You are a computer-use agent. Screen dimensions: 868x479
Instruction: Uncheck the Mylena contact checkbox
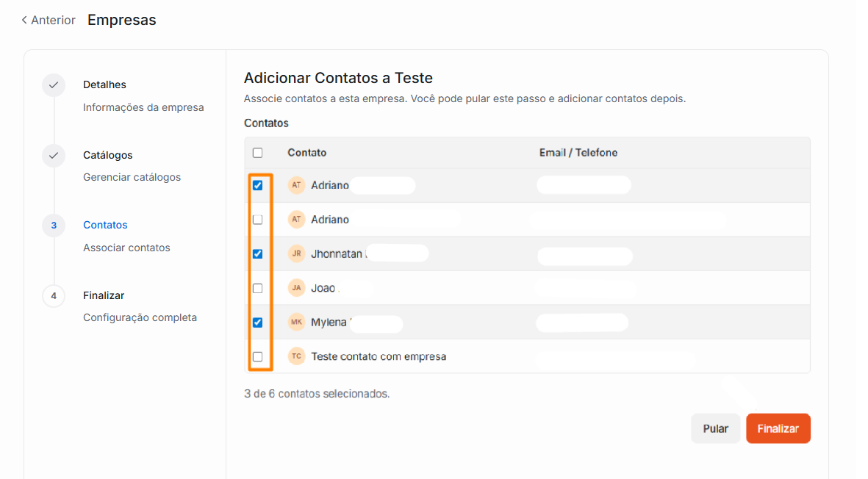click(x=257, y=323)
